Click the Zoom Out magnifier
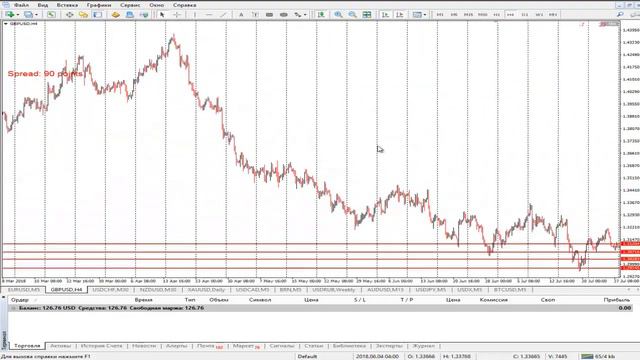 [x=353, y=15]
